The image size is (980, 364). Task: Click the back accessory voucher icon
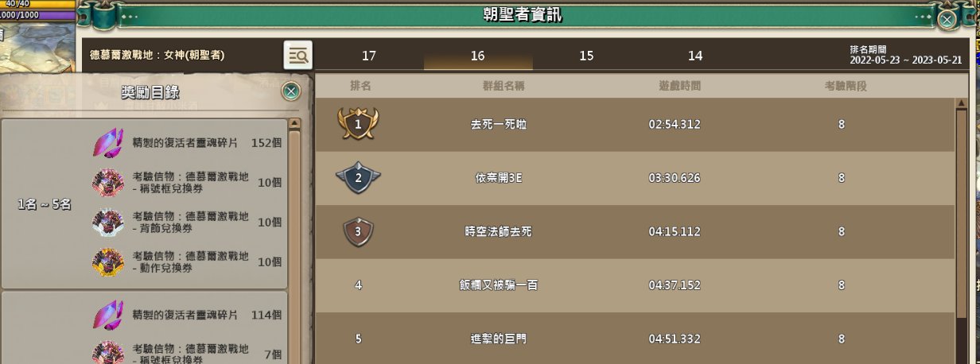(107, 222)
